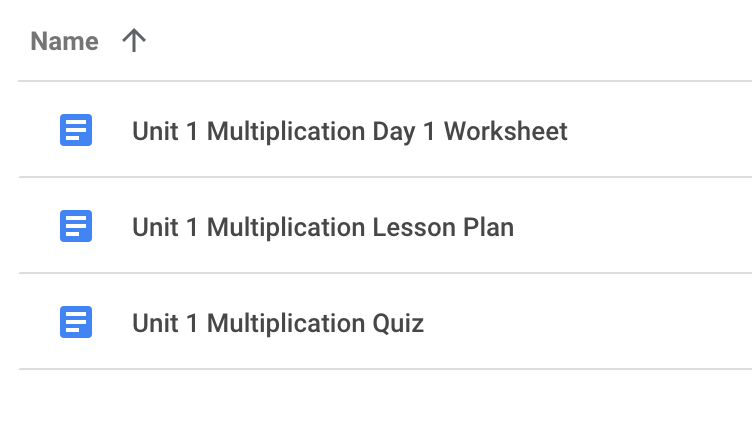Click the blue Docs icon next to Multiplication Quiz
Screen dimensions: 752x428
76,322
